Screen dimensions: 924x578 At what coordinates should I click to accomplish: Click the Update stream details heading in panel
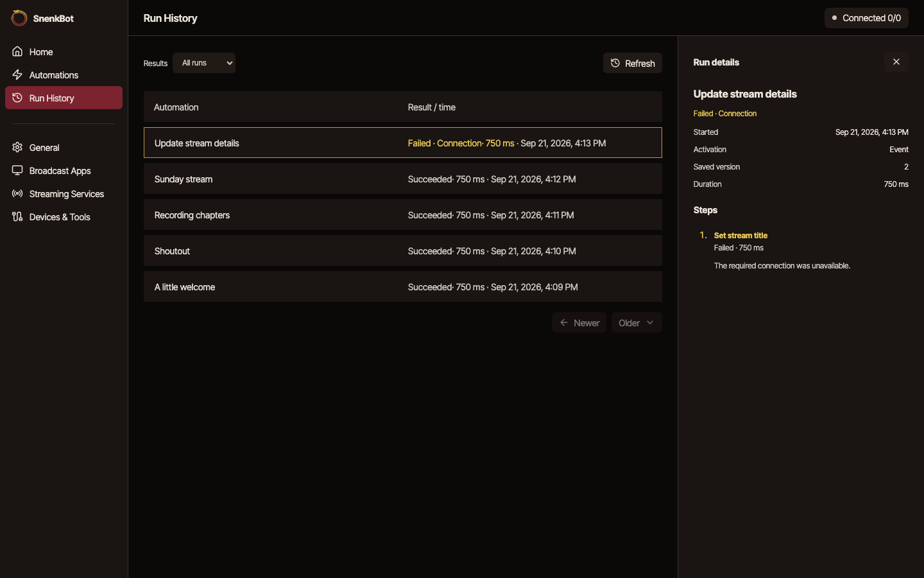coord(745,94)
